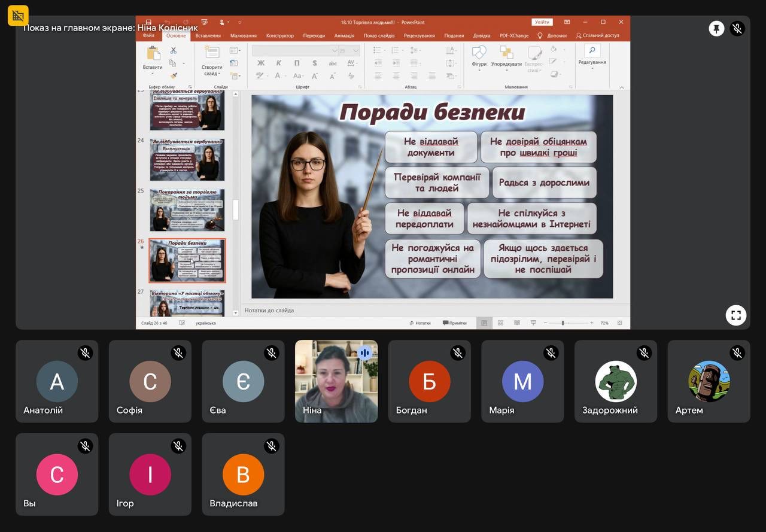
Task: Pin the shared screen with the pin icon
Action: click(716, 28)
